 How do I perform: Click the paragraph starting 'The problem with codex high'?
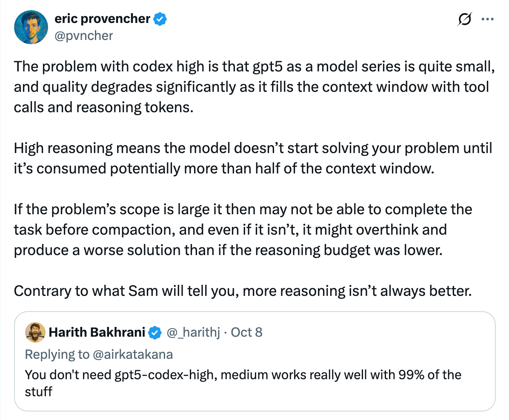pyautogui.click(x=251, y=87)
